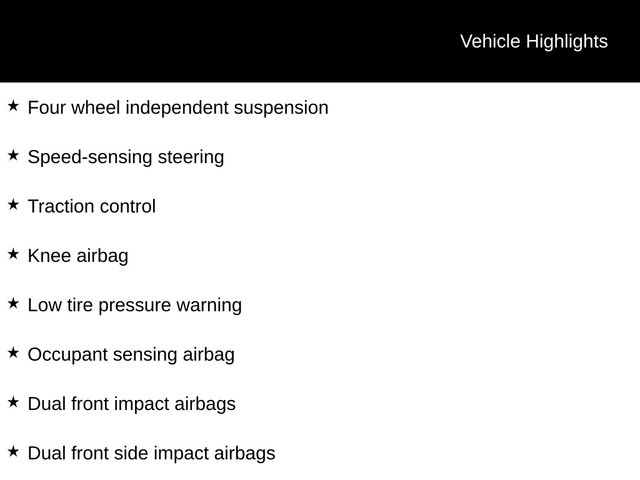640x480 pixels.
Task: Click the star bullet next to Speed-sensing steering
Action: click(13, 155)
